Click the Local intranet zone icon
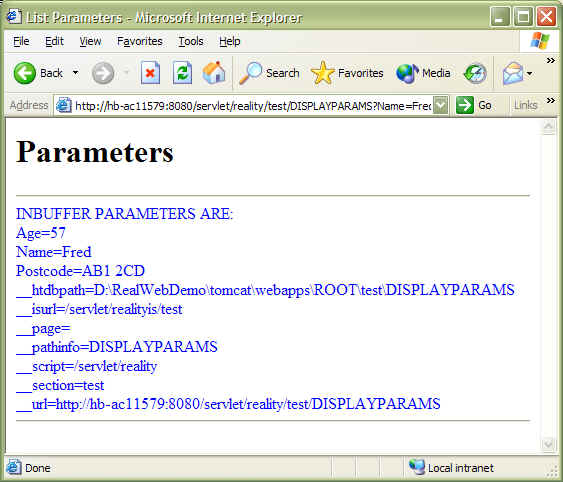 click(417, 467)
